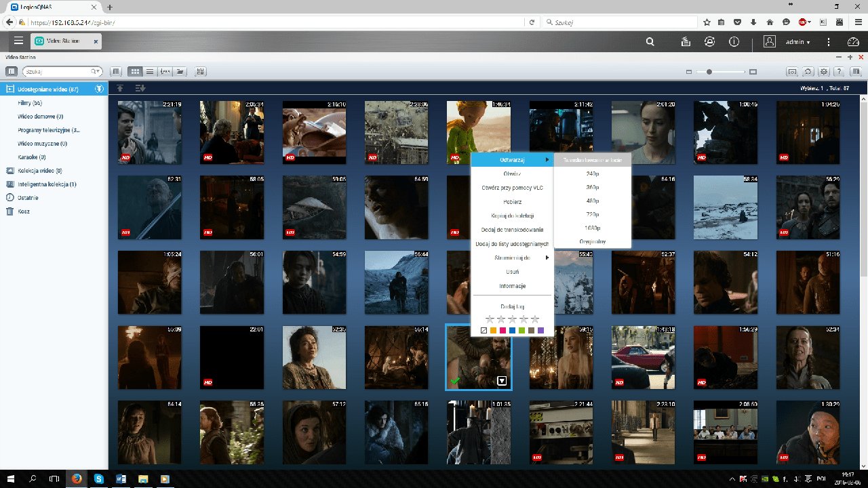Set rating to five stars

point(535,319)
